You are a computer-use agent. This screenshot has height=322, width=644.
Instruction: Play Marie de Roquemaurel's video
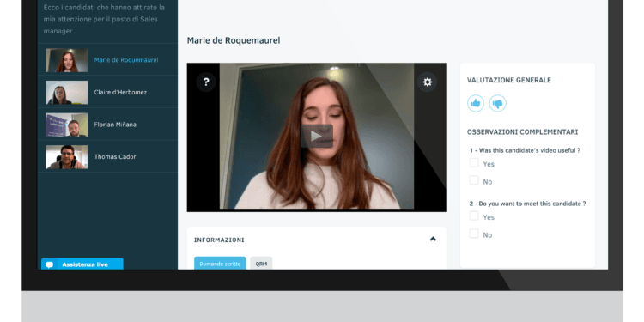316,136
